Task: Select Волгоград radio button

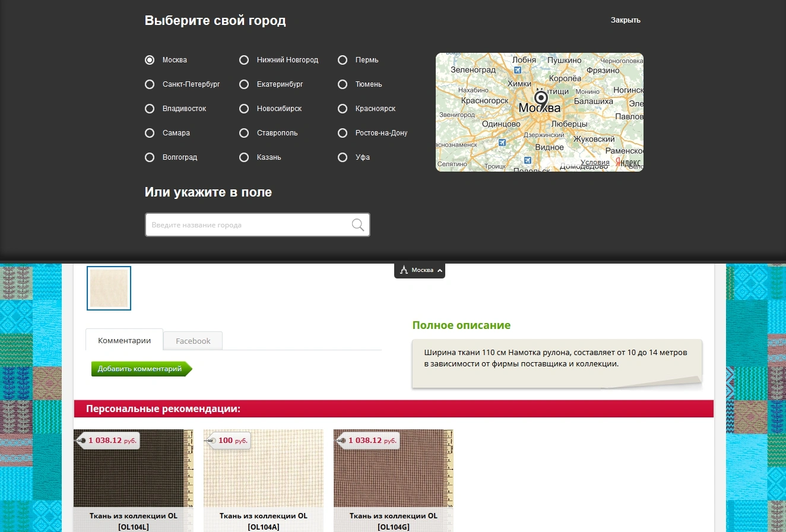Action: (x=150, y=157)
